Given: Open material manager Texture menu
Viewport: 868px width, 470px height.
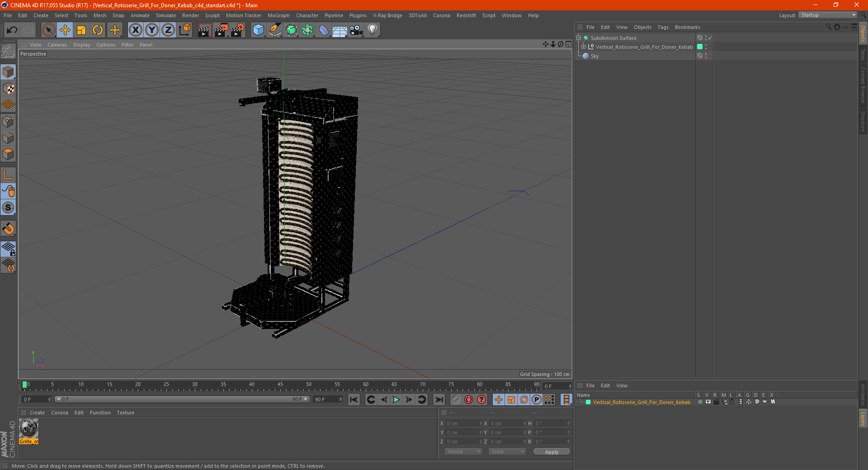Looking at the screenshot, I should [x=125, y=413].
